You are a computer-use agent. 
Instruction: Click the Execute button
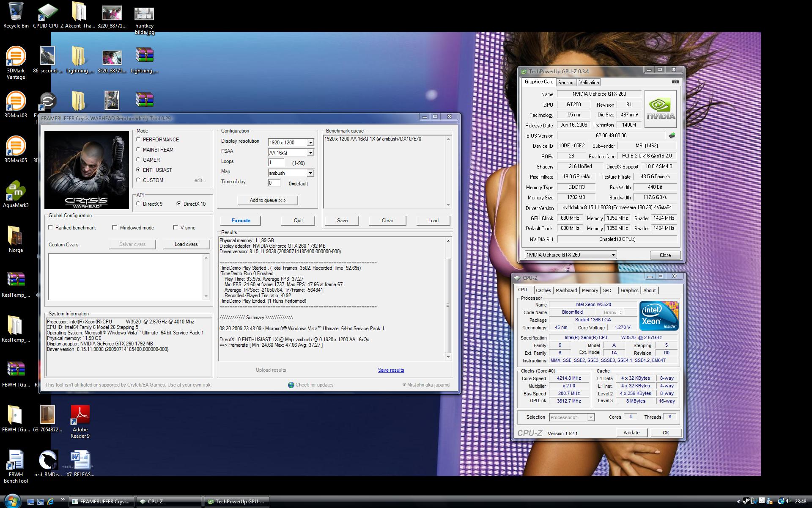click(241, 221)
